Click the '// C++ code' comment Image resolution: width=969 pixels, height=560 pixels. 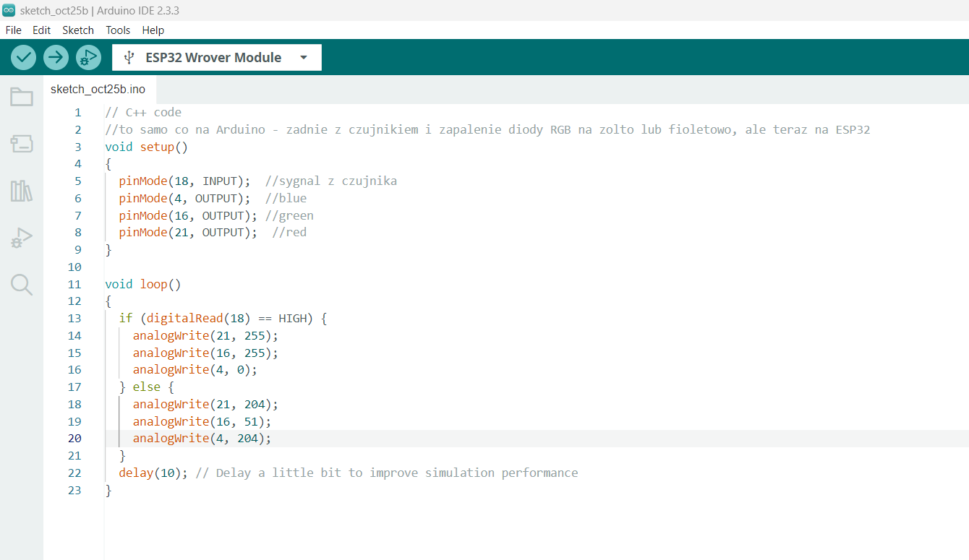(143, 113)
